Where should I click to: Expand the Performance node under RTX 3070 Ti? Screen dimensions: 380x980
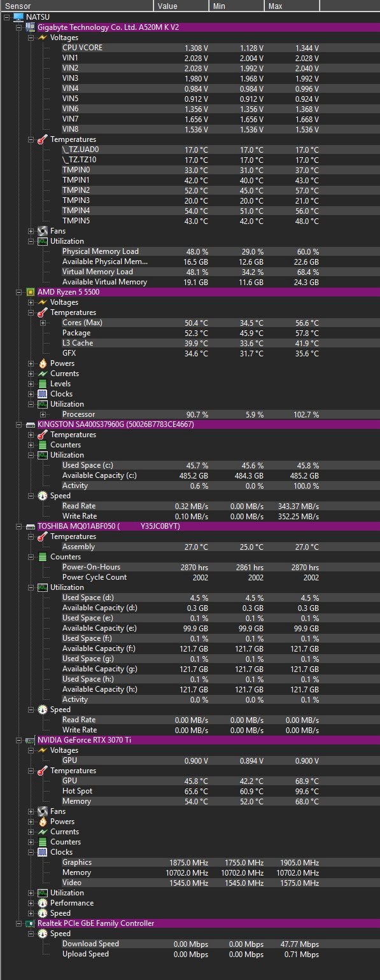point(31,903)
